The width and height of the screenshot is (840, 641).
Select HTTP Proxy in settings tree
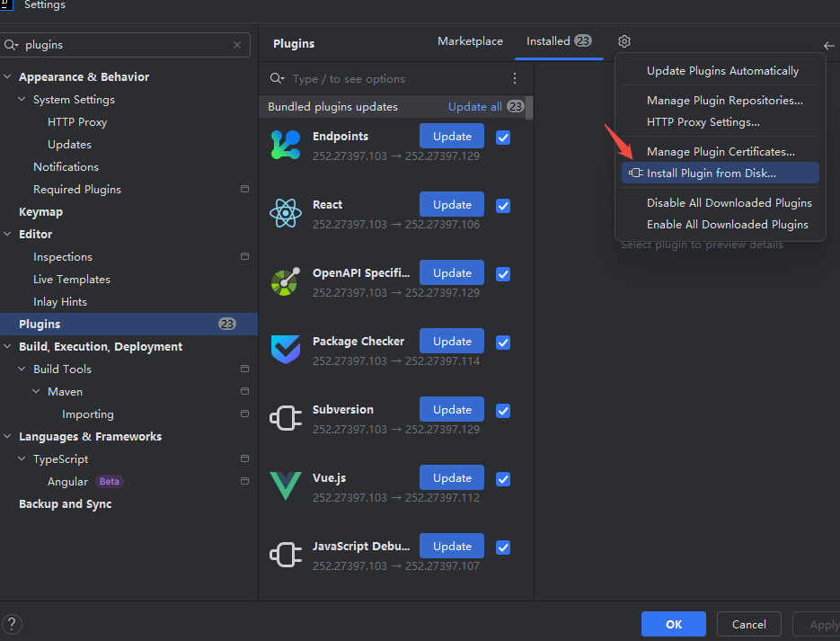click(x=77, y=122)
